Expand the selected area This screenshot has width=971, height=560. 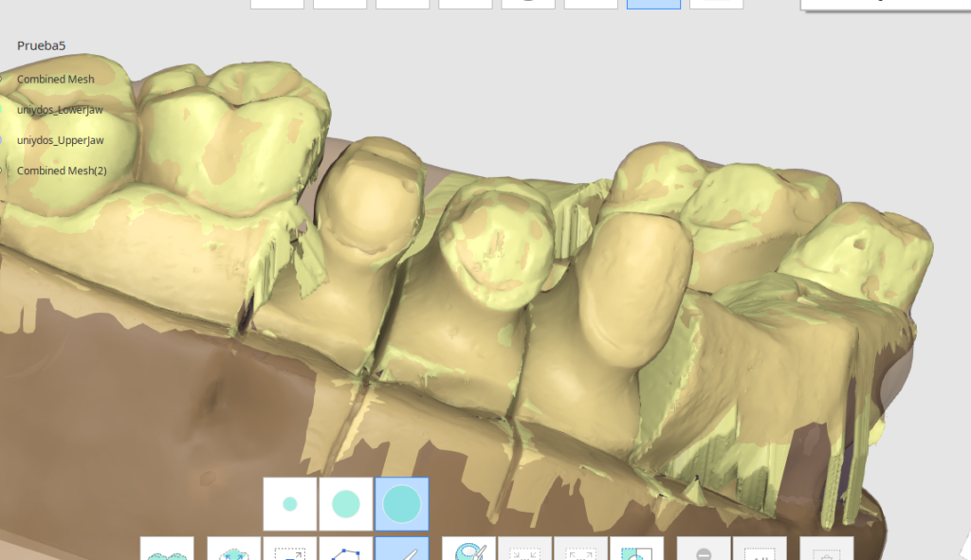point(581,549)
